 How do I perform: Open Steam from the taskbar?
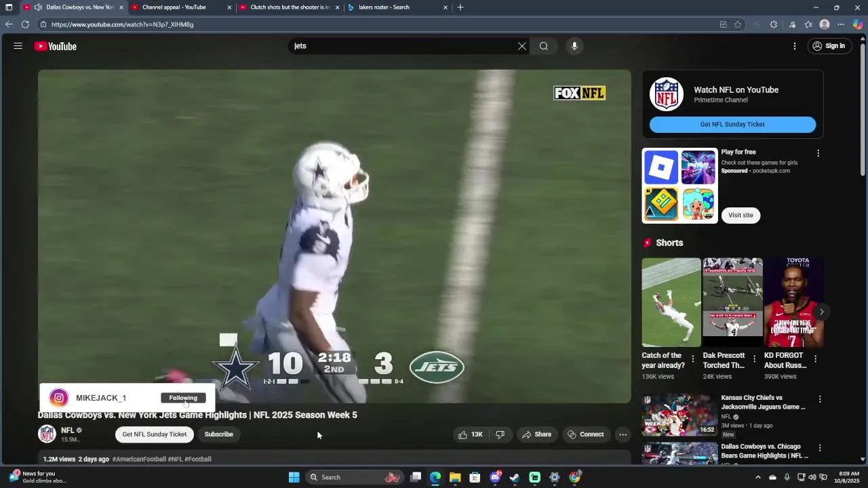coord(515,477)
